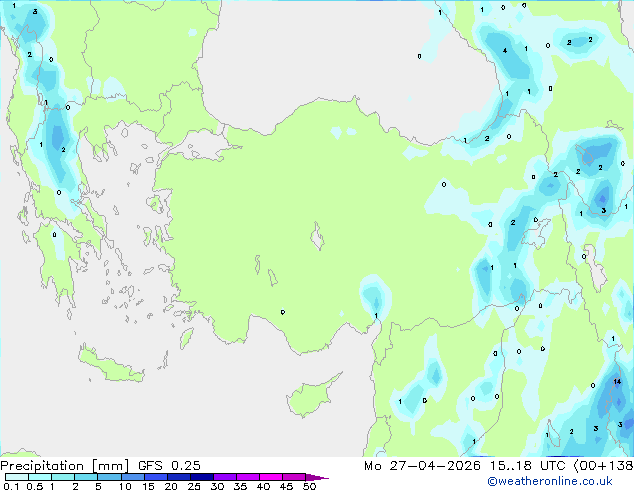Click the '20' legend scale label

tap(171, 486)
